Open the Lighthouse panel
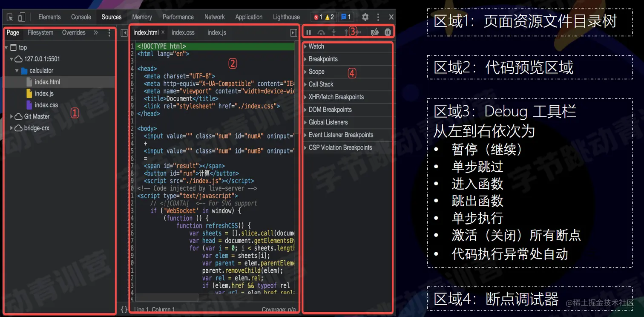This screenshot has width=644, height=317. click(286, 17)
